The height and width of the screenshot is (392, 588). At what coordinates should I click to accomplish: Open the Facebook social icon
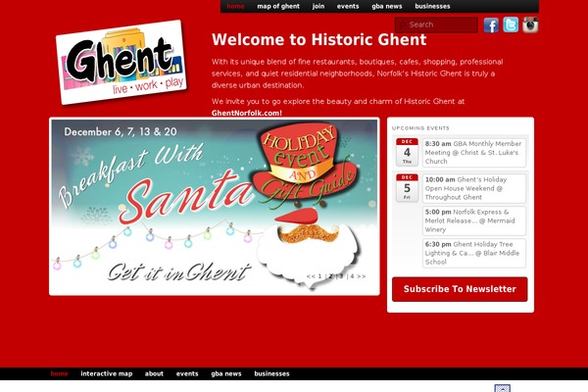pos(491,25)
